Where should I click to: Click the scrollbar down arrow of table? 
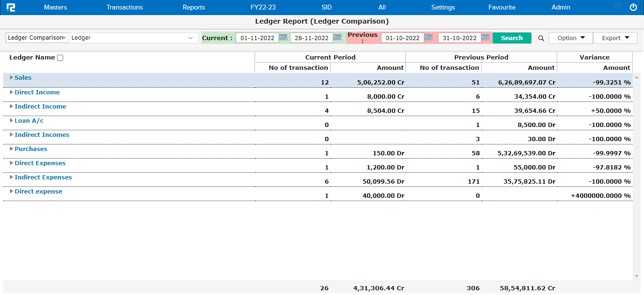[x=636, y=276]
